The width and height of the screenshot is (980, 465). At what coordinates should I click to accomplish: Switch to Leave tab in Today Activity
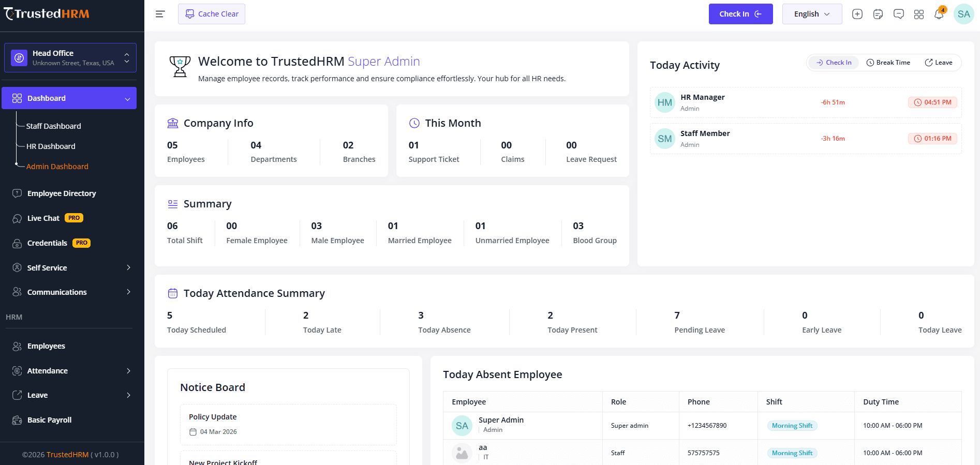[939, 63]
